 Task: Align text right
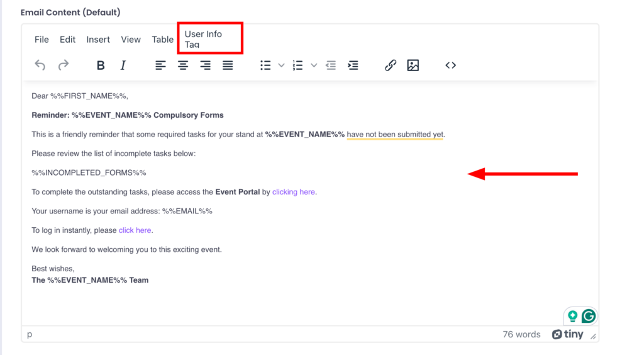[206, 65]
